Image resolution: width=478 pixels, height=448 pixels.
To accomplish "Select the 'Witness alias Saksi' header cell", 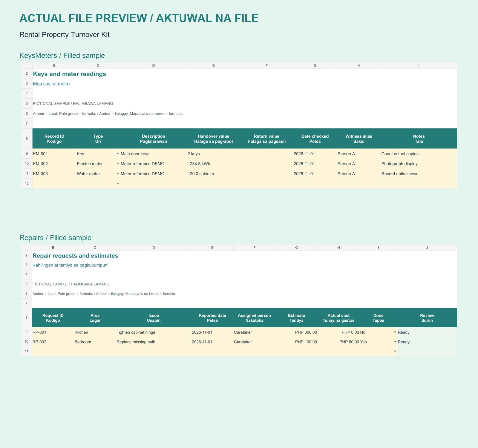I will pyautogui.click(x=359, y=139).
